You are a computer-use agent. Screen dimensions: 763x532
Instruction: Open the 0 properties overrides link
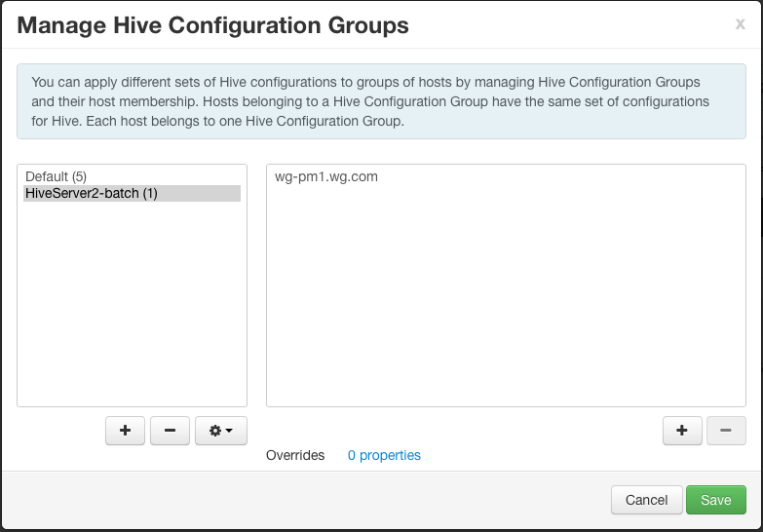(384, 455)
